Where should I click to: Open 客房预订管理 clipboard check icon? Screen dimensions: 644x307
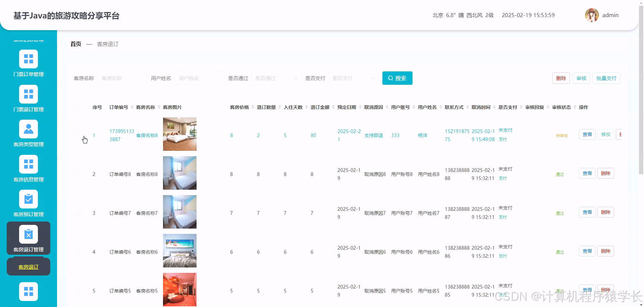pos(29,199)
